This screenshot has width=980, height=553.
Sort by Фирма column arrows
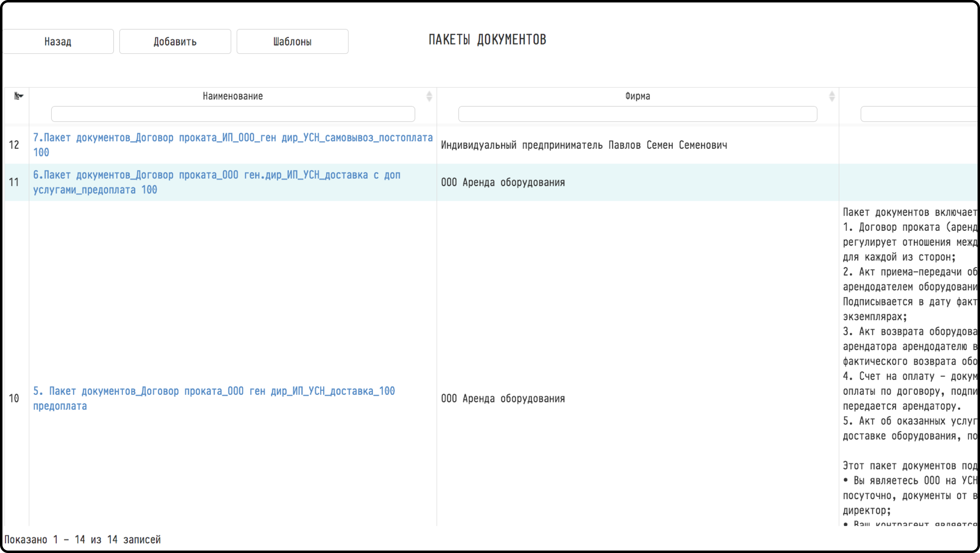(x=831, y=96)
